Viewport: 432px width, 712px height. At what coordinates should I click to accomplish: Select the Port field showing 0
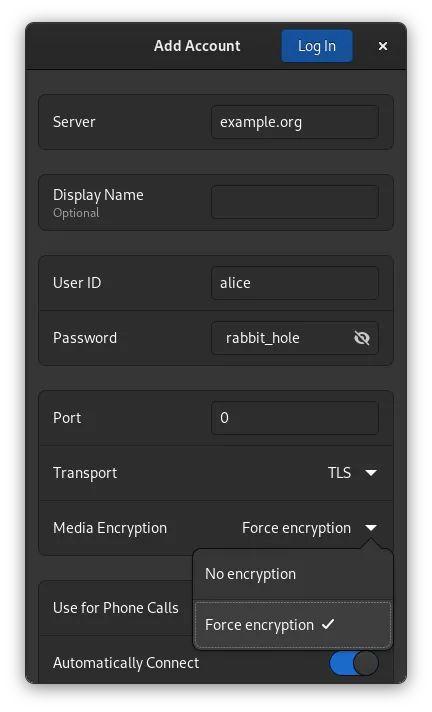(295, 418)
